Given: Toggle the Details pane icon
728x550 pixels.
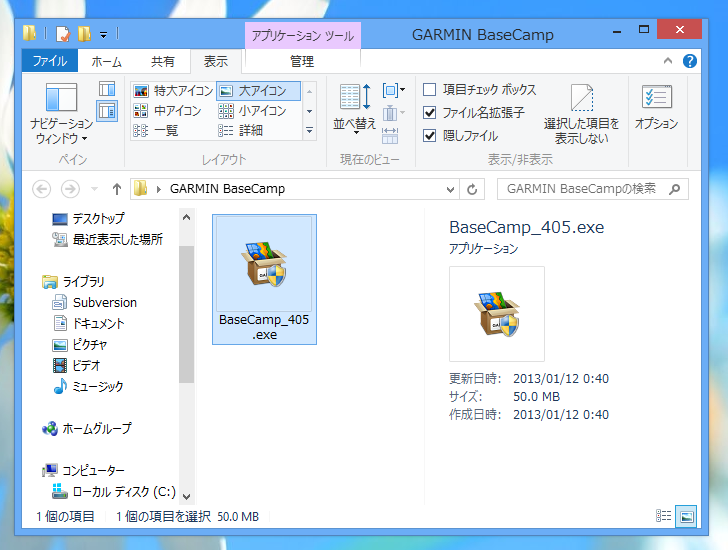Looking at the screenshot, I should click(x=107, y=111).
